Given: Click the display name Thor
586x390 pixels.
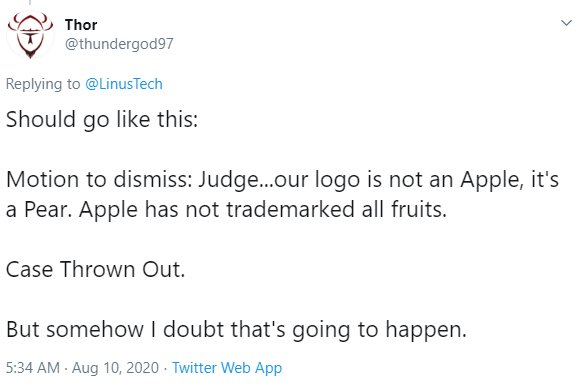Looking at the screenshot, I should tap(81, 25).
